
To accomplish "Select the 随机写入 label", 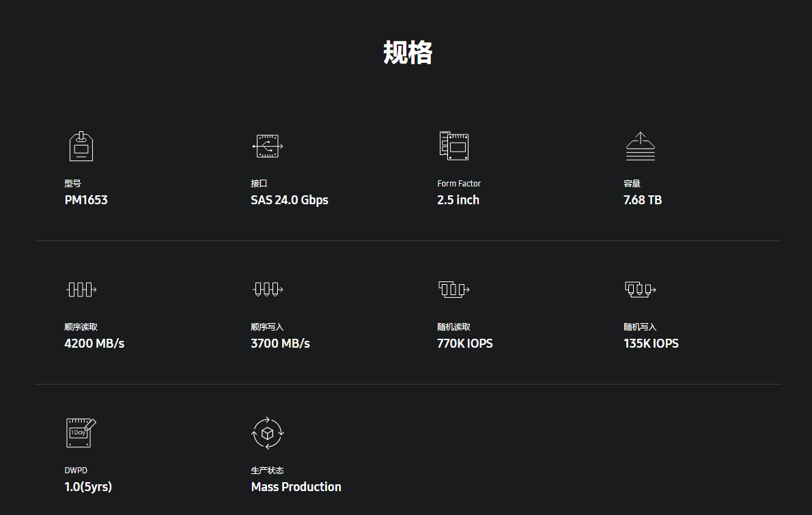I will [x=640, y=327].
